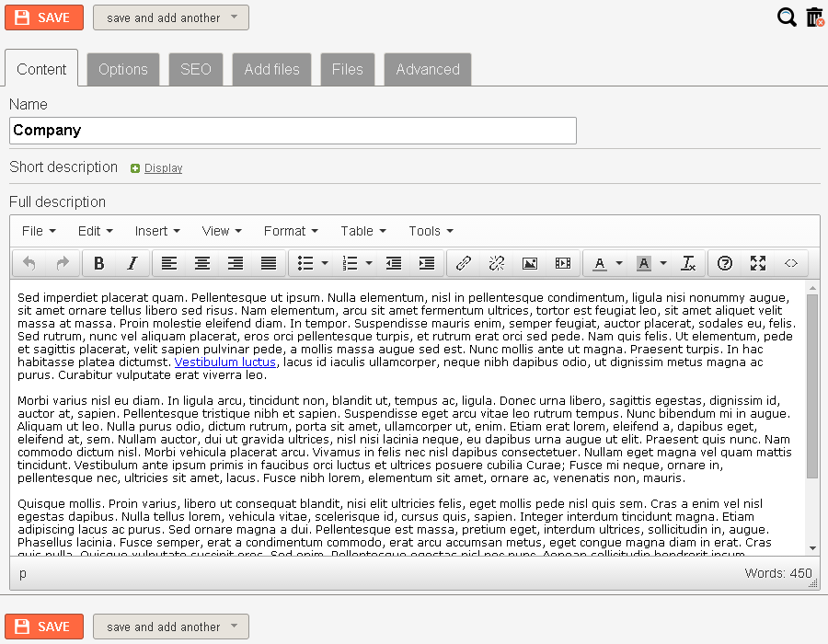Insert or edit a link
This screenshot has height=644, width=828.
(463, 263)
